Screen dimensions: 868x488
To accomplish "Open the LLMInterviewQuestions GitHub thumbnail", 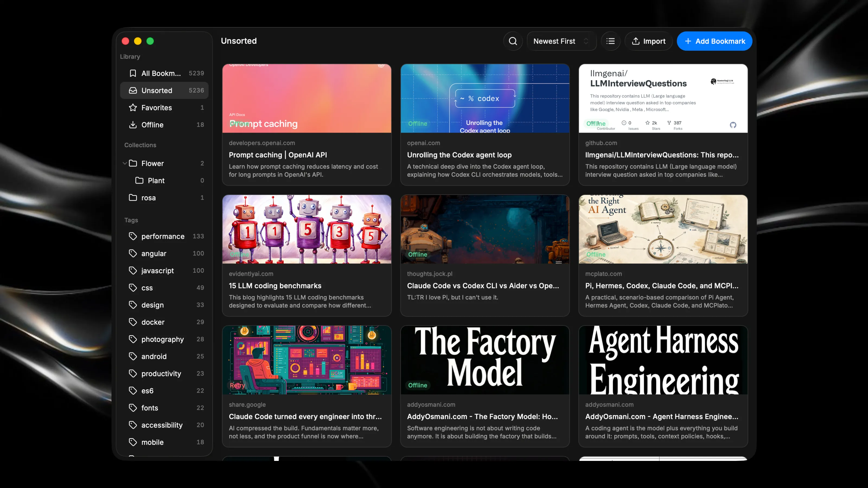I will pyautogui.click(x=663, y=98).
